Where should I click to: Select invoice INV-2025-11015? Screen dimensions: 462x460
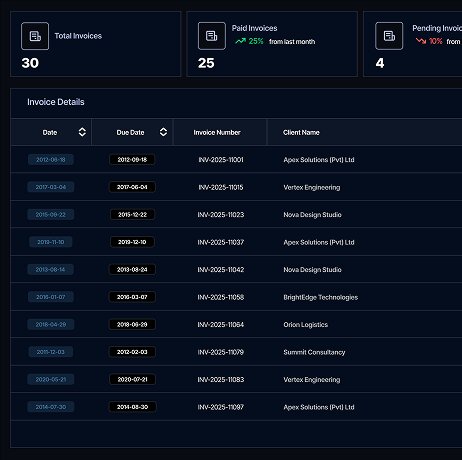click(x=221, y=187)
